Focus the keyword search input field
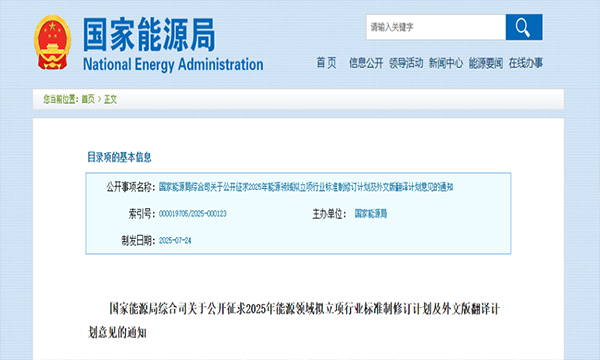Image resolution: width=600 pixels, height=360 pixels. (436, 27)
